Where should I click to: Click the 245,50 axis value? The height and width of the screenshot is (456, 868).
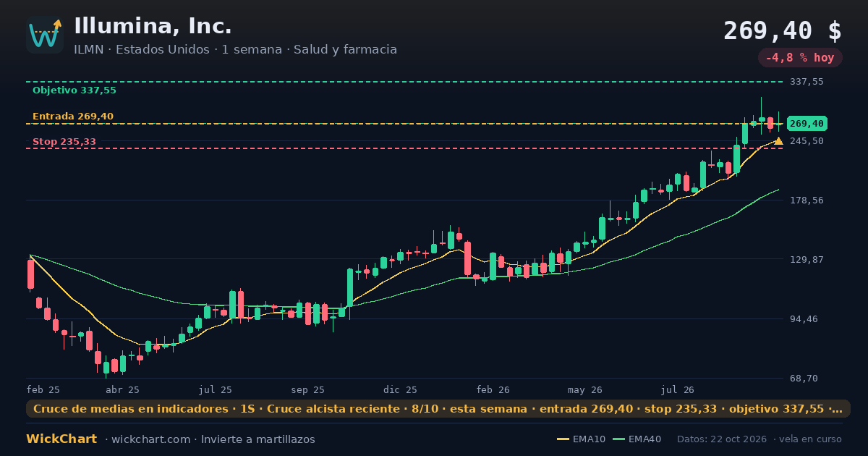coord(807,141)
